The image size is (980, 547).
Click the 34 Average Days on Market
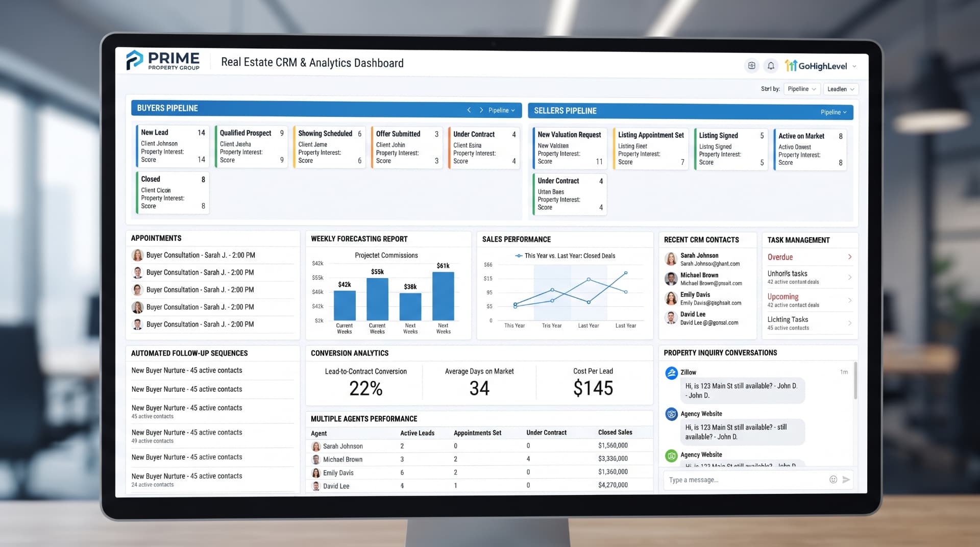coord(479,388)
